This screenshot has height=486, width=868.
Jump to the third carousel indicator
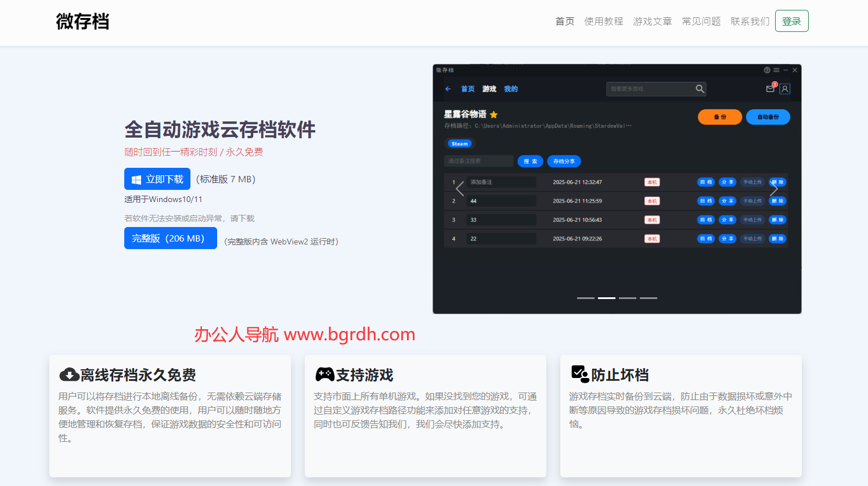pos(628,298)
